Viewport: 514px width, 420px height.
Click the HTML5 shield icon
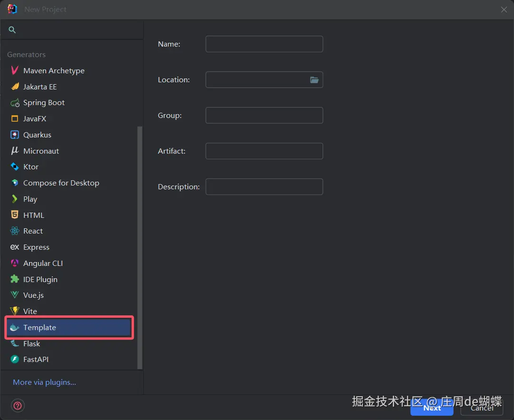15,215
